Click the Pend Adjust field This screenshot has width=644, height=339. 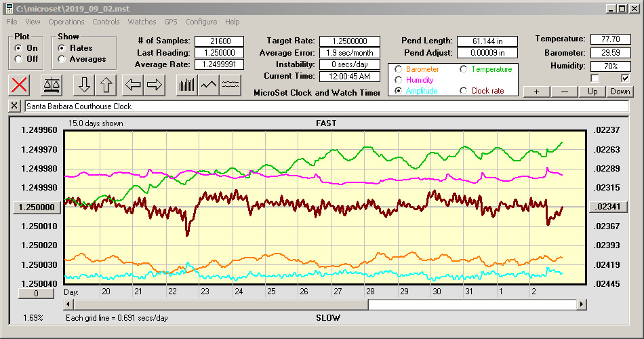click(x=487, y=53)
